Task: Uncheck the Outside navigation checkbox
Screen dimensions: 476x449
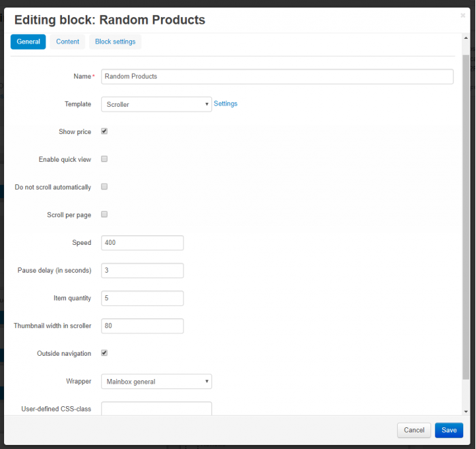Action: coord(105,352)
